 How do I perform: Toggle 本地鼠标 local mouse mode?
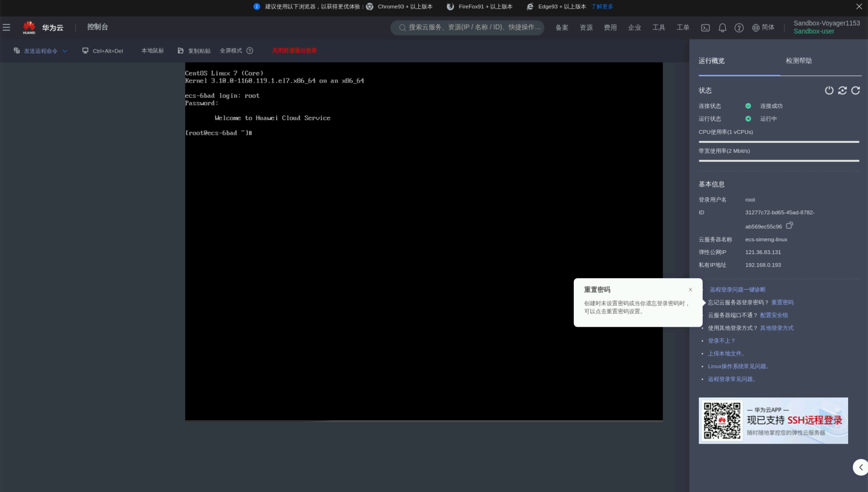pos(152,51)
